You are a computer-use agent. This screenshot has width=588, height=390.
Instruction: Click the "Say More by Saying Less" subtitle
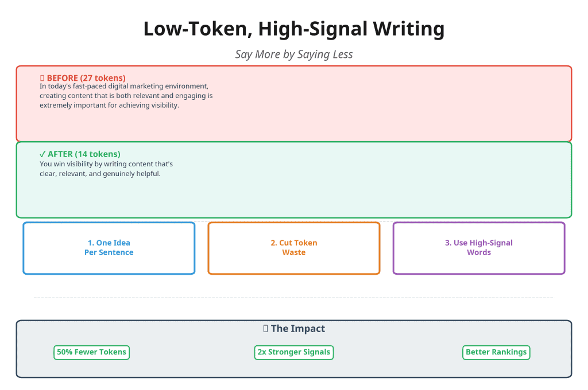[x=294, y=54]
